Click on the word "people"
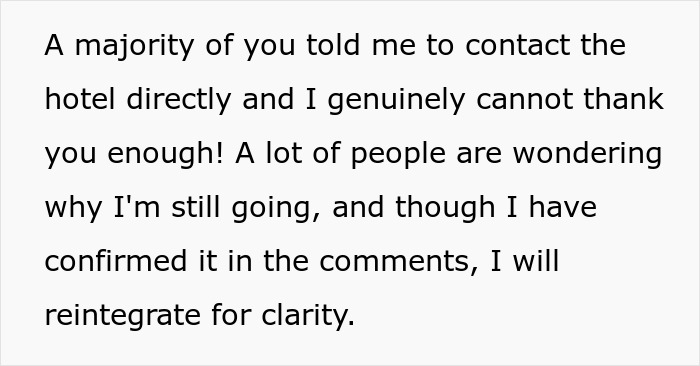Viewport: 700px width, 366px height. [x=398, y=154]
